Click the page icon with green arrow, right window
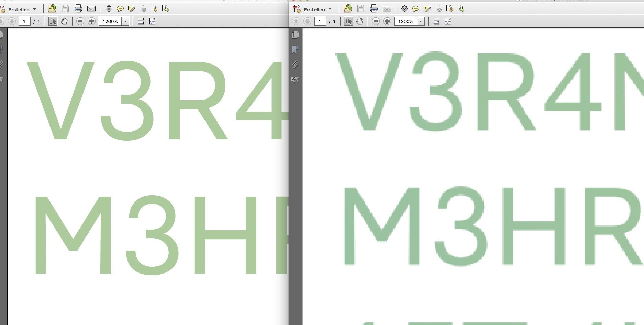The image size is (644, 325). tap(461, 9)
